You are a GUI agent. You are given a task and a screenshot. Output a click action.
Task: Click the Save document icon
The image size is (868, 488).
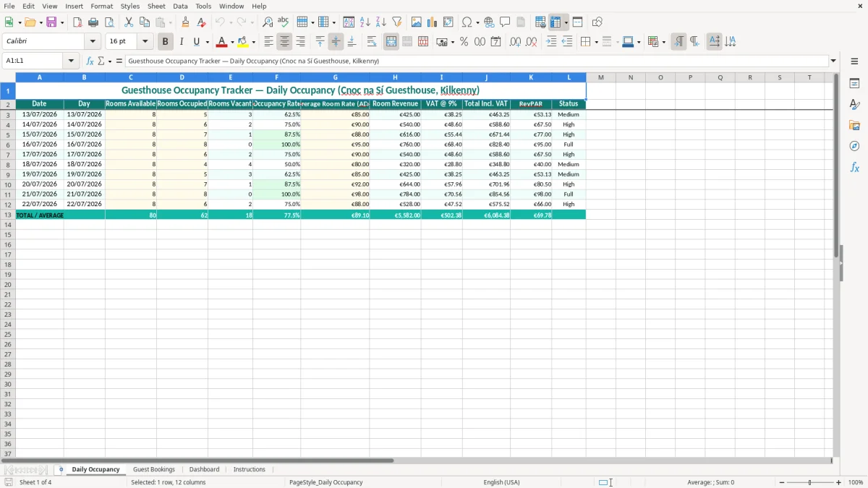tap(51, 22)
